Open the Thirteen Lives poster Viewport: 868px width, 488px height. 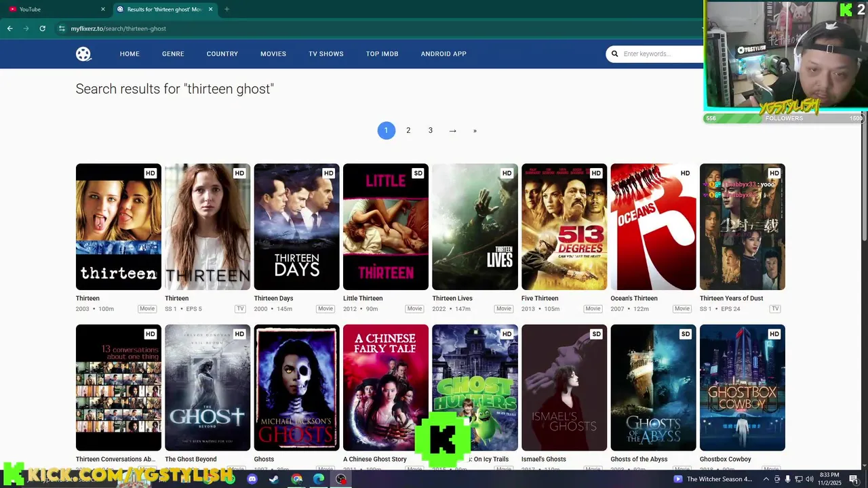coord(475,226)
